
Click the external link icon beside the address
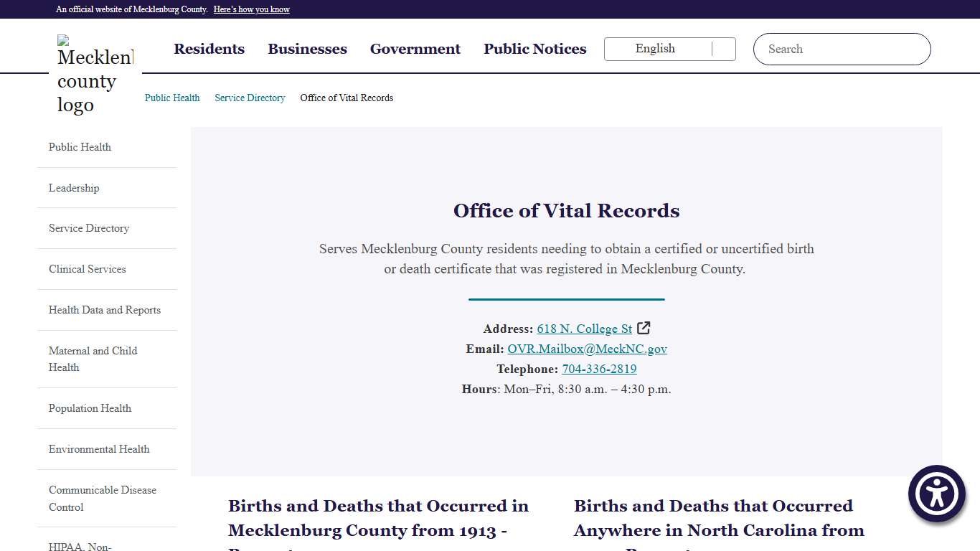click(644, 328)
